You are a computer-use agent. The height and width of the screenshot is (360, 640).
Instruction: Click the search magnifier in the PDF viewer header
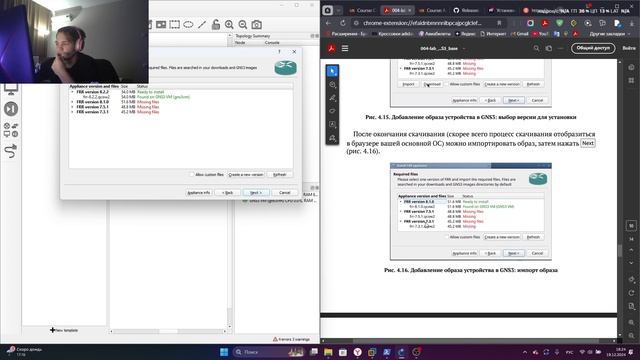click(x=536, y=48)
